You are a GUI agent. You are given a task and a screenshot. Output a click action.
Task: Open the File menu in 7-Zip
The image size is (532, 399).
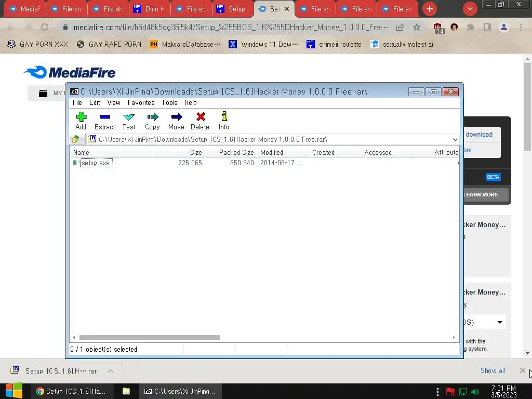pyautogui.click(x=77, y=102)
